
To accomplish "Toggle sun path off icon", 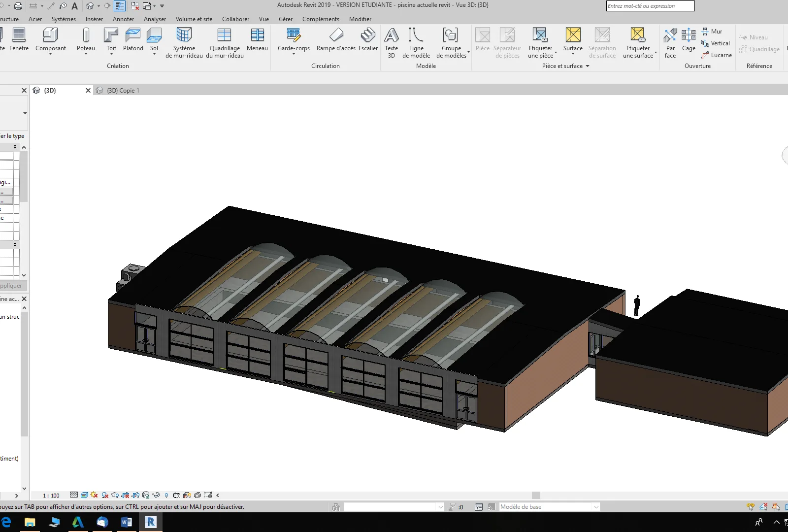I will [x=94, y=495].
